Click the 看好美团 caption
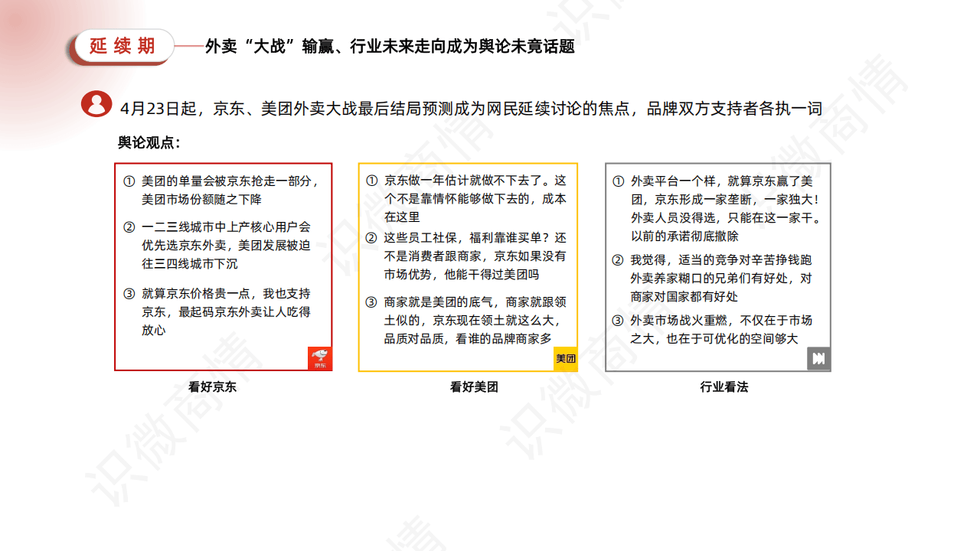Viewport: 980px width, 551px height. click(474, 387)
